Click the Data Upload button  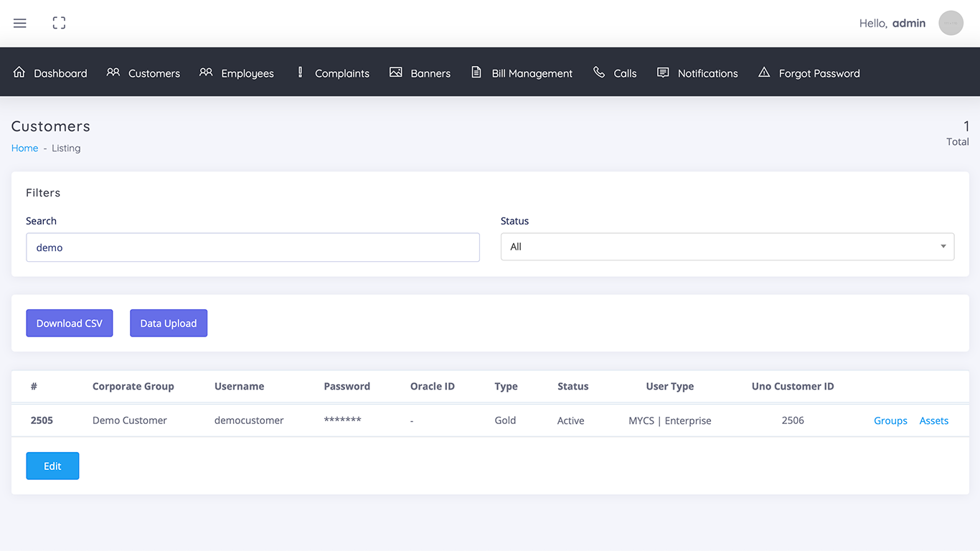169,323
